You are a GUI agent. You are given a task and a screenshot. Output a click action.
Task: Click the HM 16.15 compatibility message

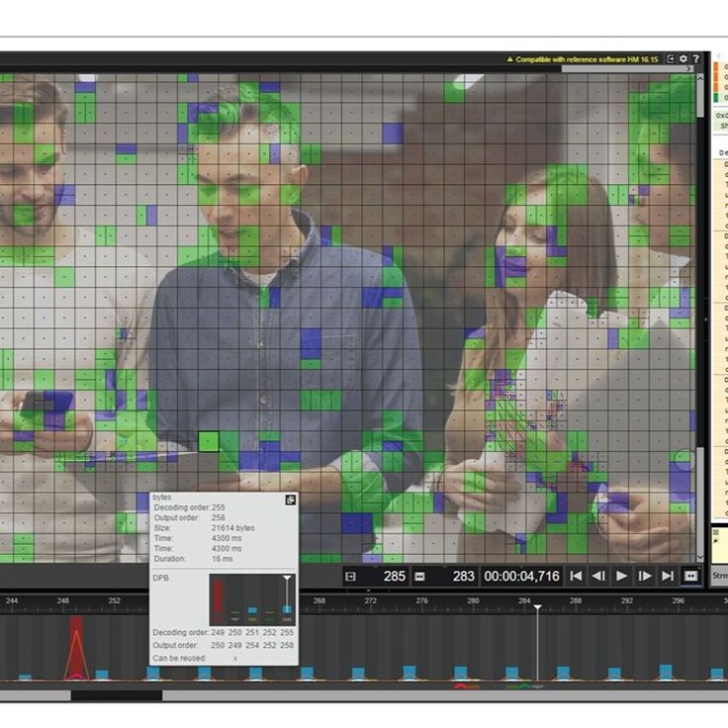click(587, 59)
